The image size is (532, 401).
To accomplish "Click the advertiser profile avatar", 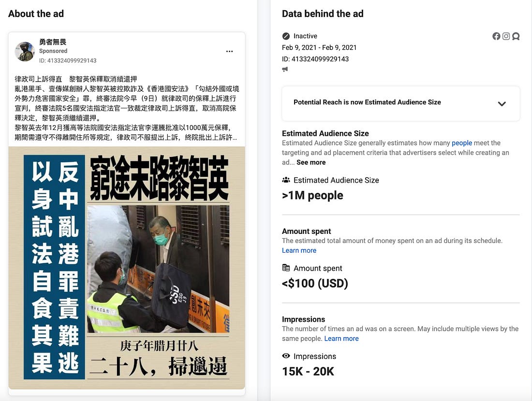I will click(25, 52).
